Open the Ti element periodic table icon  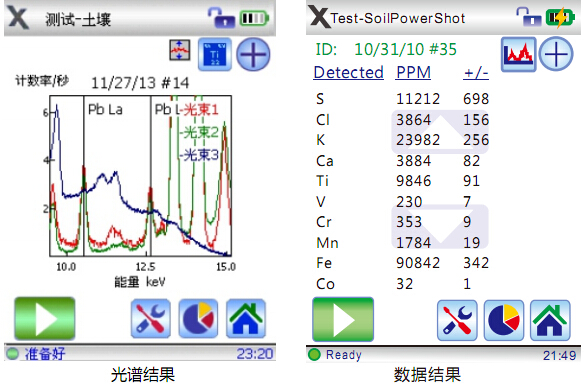coord(215,54)
